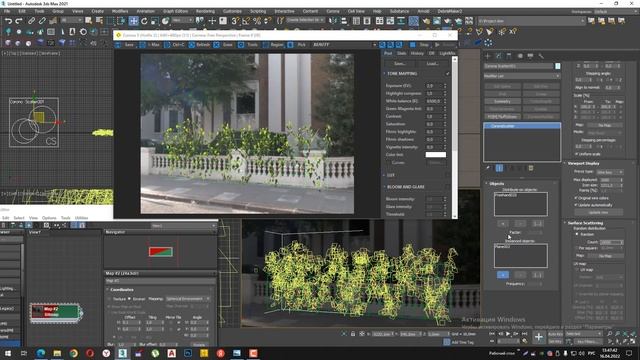Activate the Select and Move tool

click(x=133, y=20)
